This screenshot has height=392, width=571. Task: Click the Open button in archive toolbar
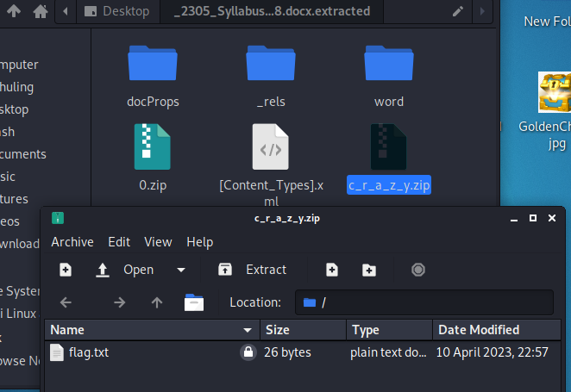pyautogui.click(x=125, y=270)
